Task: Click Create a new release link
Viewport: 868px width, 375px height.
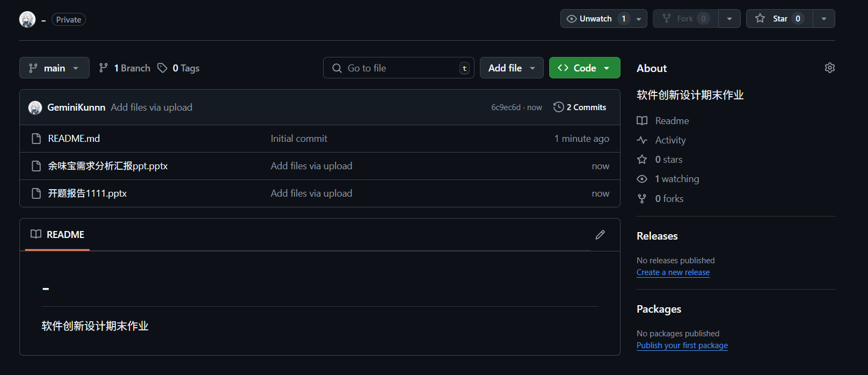Action: point(673,272)
